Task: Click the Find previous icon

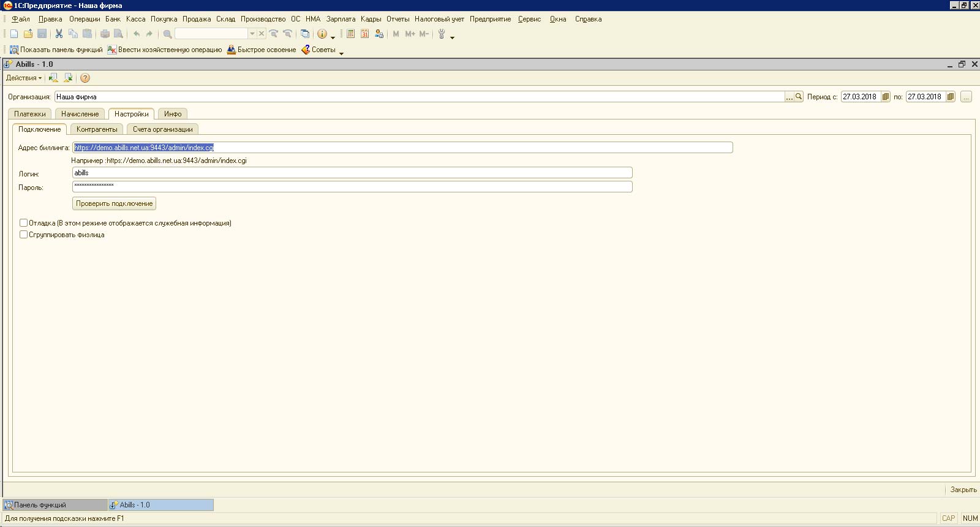Action: [287, 34]
